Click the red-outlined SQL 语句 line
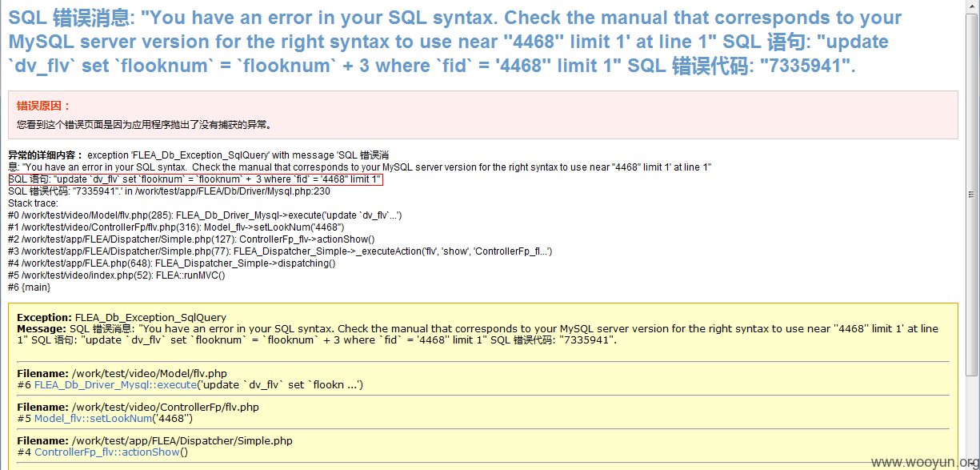The height and width of the screenshot is (470, 980). pyautogui.click(x=195, y=179)
